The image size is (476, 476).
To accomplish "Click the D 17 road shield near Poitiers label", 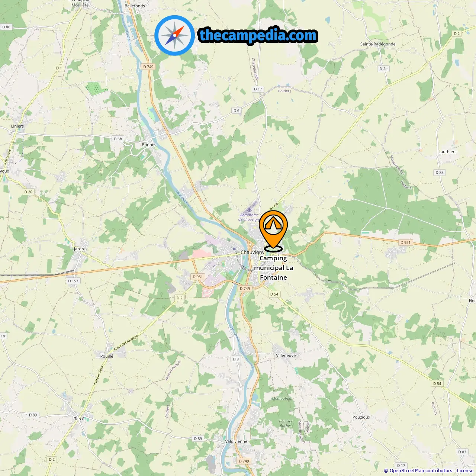I will (258, 89).
